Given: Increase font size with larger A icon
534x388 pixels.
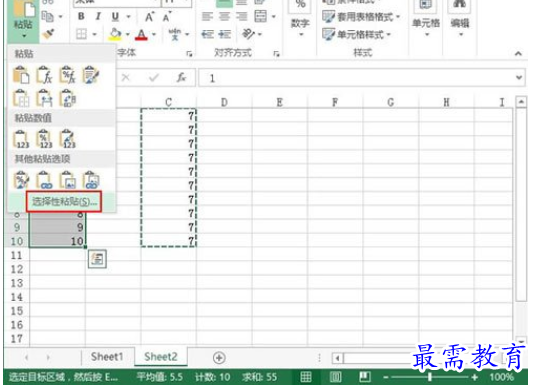Looking at the screenshot, I should (149, 16).
